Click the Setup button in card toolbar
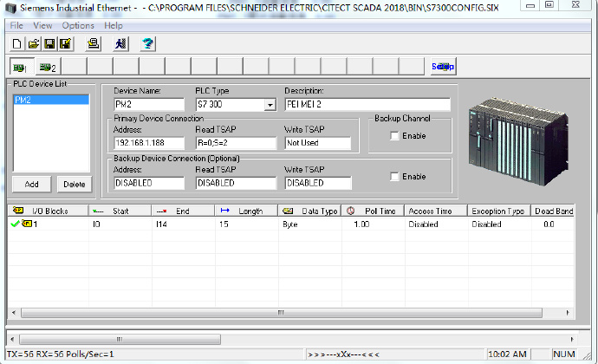 coord(443,67)
